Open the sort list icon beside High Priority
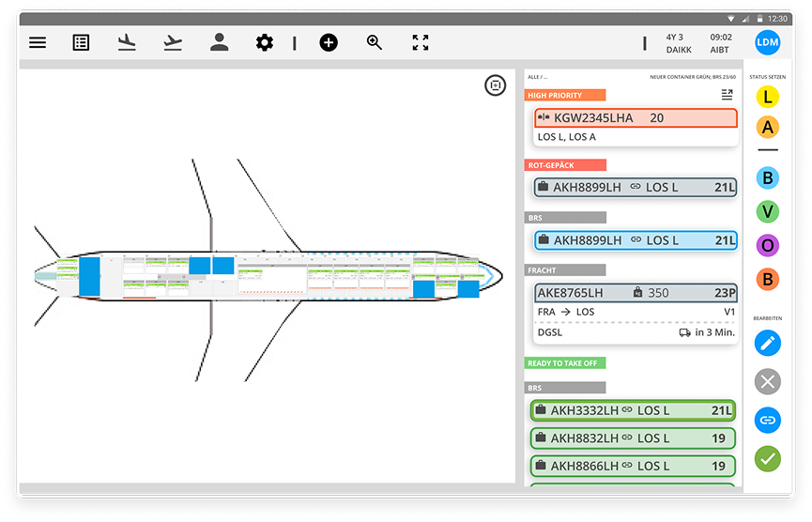The height and width of the screenshot is (522, 812). 727,95
